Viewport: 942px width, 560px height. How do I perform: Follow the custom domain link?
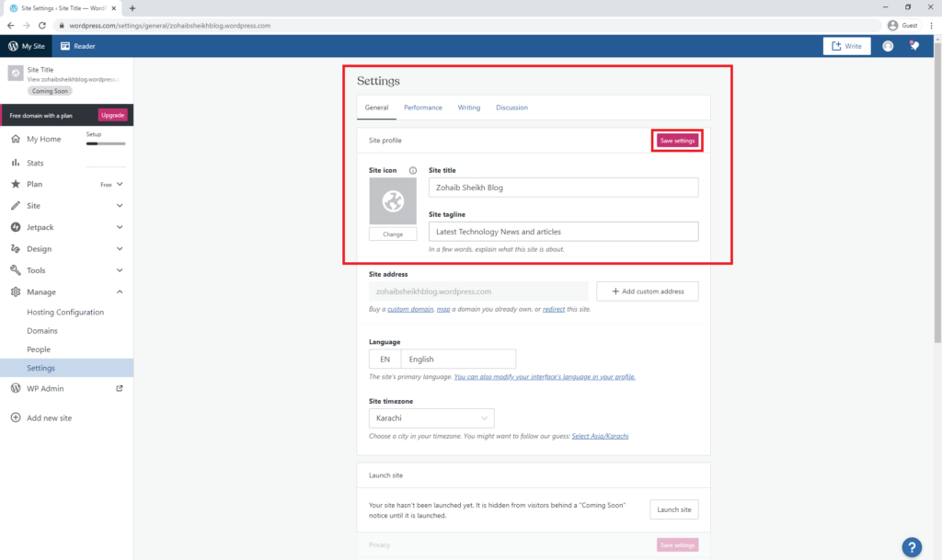click(410, 309)
